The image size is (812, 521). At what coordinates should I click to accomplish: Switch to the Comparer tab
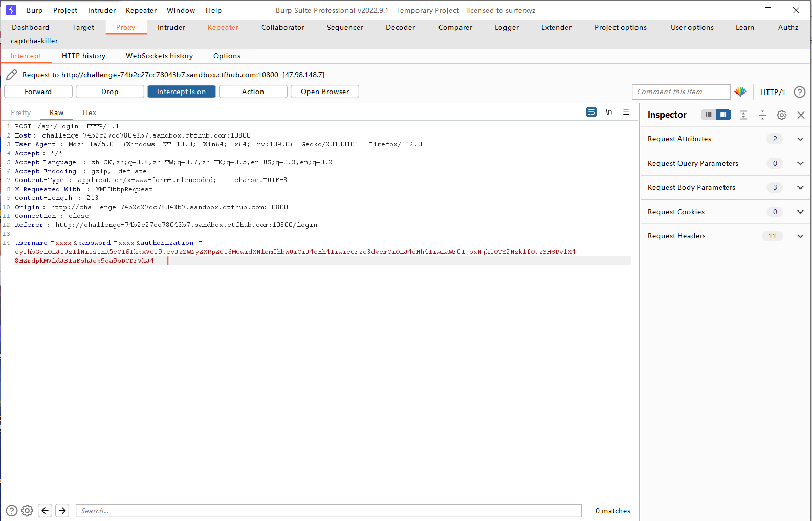coord(455,28)
